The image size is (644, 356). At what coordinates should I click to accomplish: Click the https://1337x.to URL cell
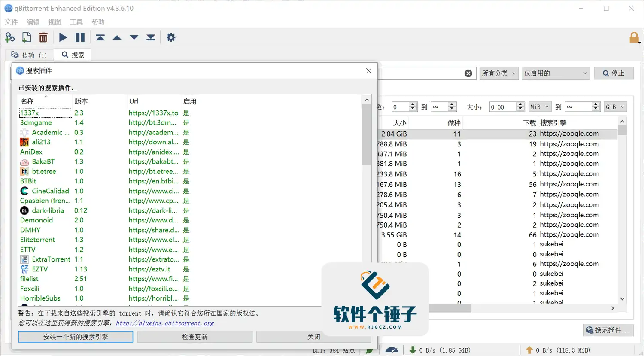tap(153, 113)
